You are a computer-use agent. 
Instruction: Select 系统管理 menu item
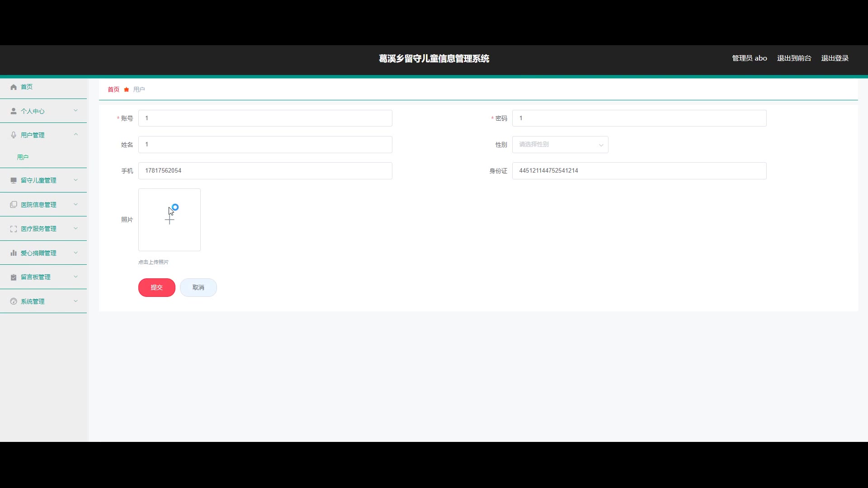coord(43,301)
